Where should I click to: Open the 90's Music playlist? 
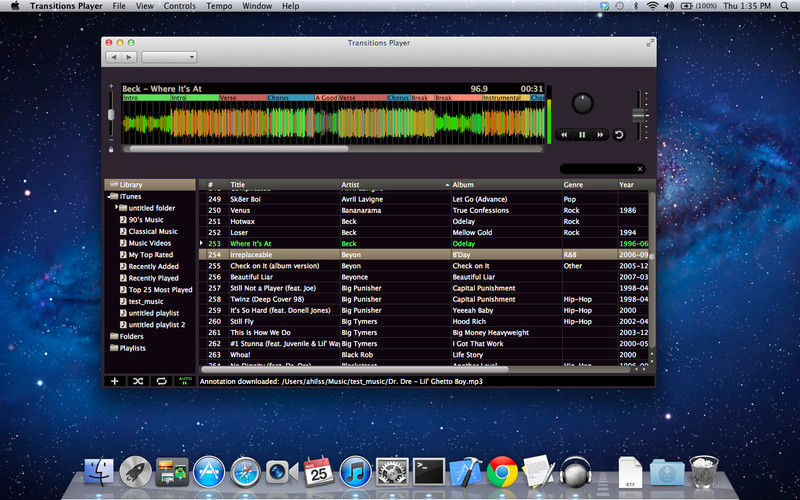pos(145,220)
